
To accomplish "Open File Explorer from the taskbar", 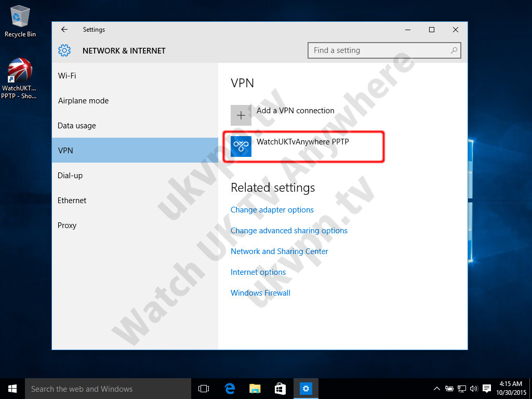I will pyautogui.click(x=255, y=389).
